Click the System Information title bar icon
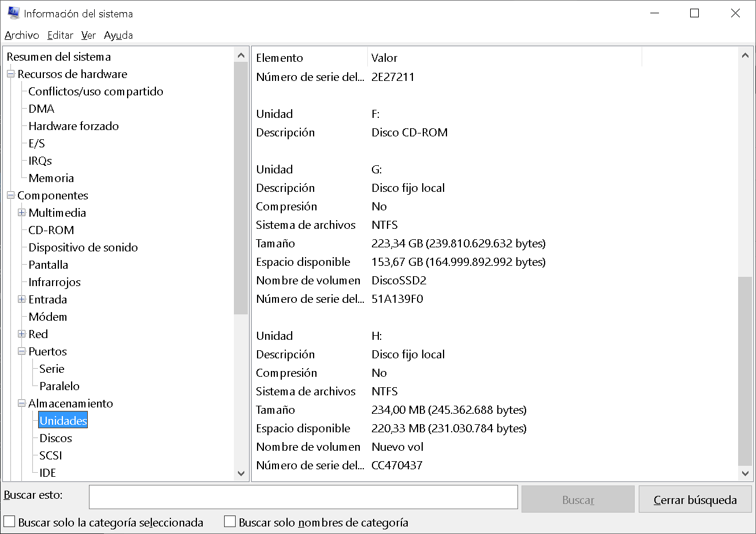Viewport: 756px width, 534px height. pos(12,13)
